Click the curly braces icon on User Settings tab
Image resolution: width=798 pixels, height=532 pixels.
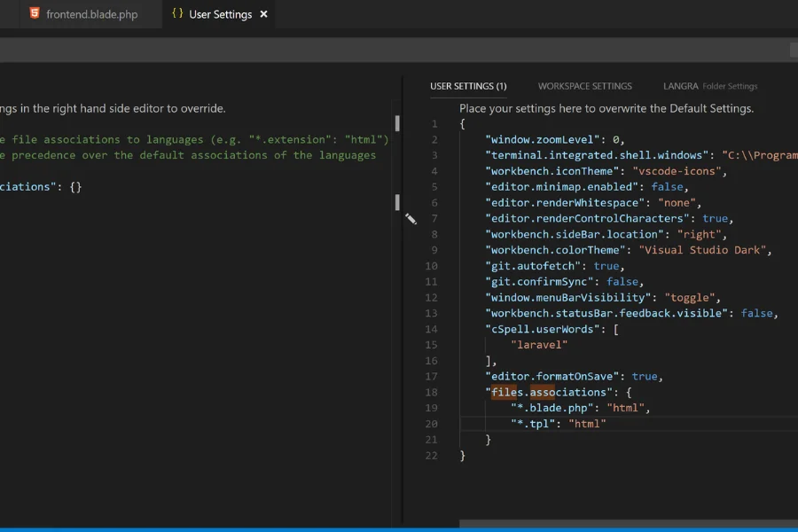[177, 14]
